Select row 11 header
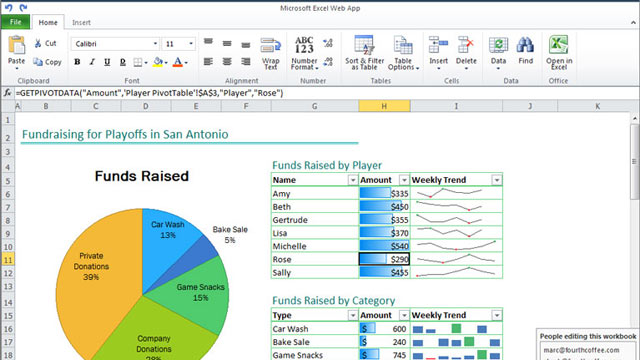 [x=7, y=260]
